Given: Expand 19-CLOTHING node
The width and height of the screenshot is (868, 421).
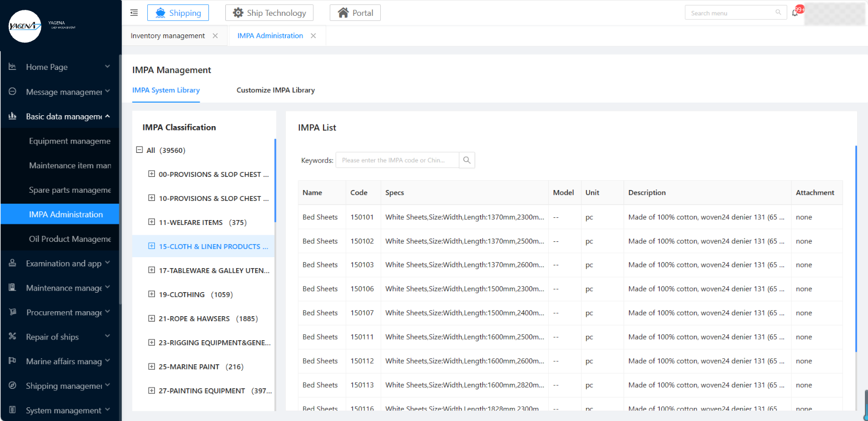Looking at the screenshot, I should [x=152, y=294].
